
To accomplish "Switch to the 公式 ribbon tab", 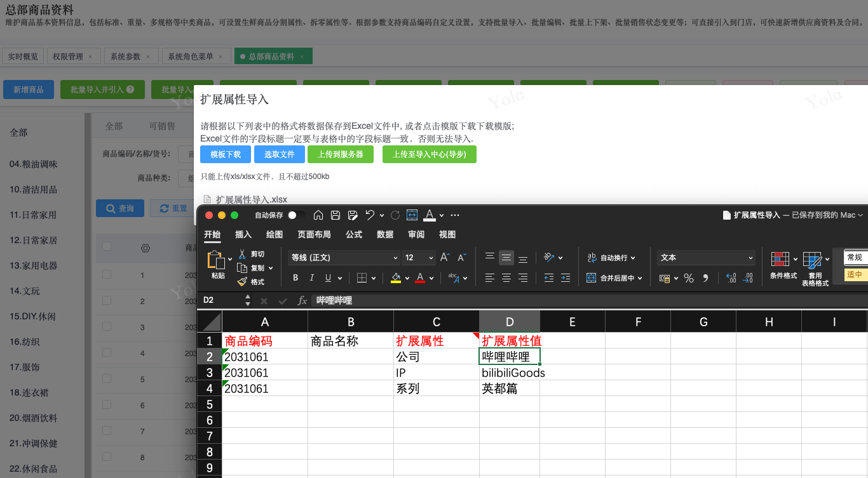I will pos(354,234).
